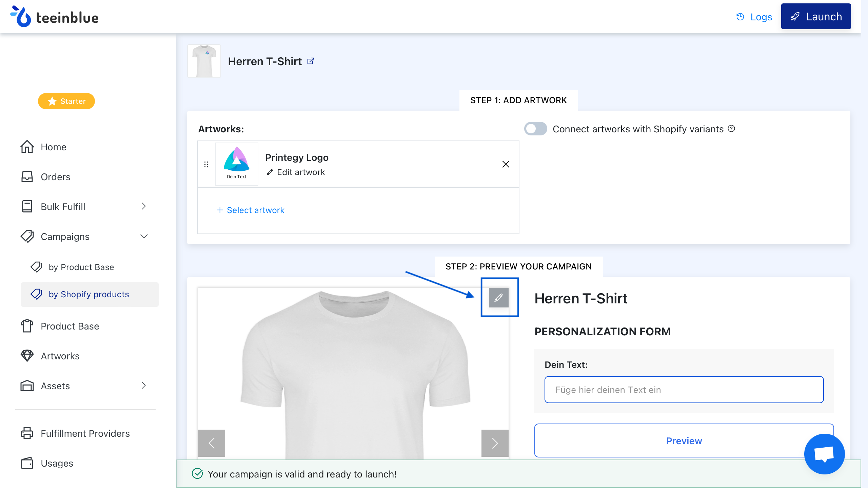Click the teeinblue logo
868x488 pixels.
point(54,17)
